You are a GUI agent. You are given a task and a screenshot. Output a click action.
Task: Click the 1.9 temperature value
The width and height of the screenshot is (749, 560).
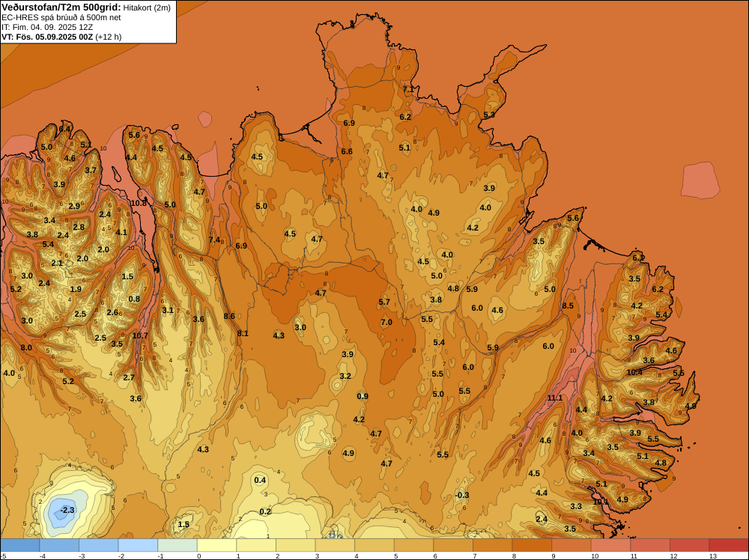pyautogui.click(x=76, y=289)
